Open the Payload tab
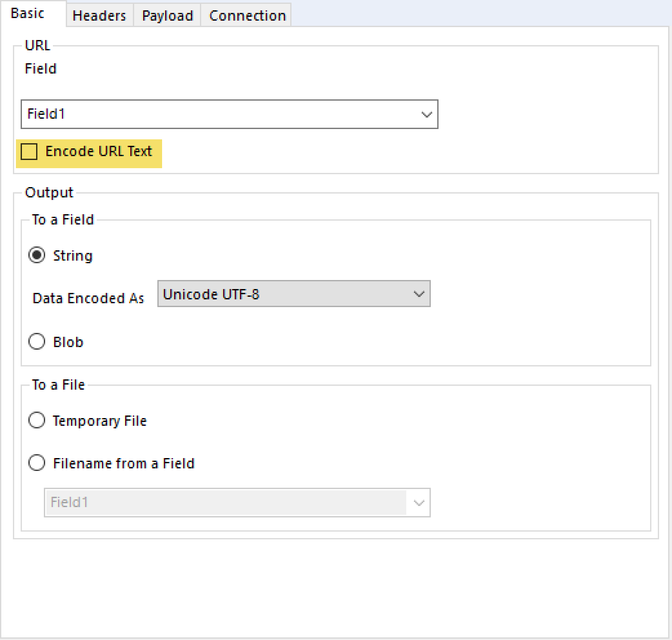The width and height of the screenshot is (672, 640). click(x=167, y=15)
